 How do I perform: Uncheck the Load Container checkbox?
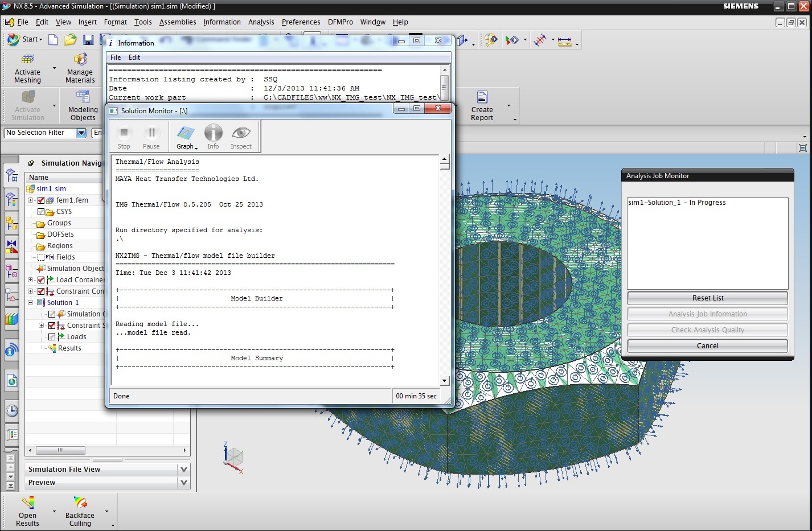pyautogui.click(x=41, y=280)
